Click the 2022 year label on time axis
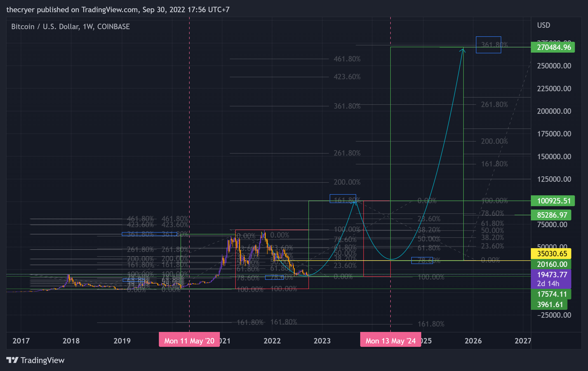This screenshot has height=371, width=588. (272, 341)
